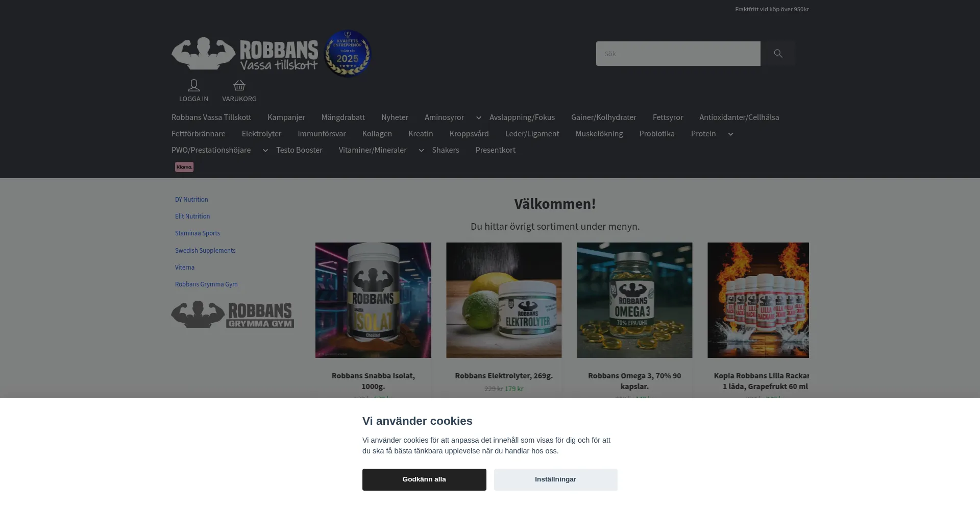Open the Robbans Elektrolyter, 269g title

(x=504, y=376)
